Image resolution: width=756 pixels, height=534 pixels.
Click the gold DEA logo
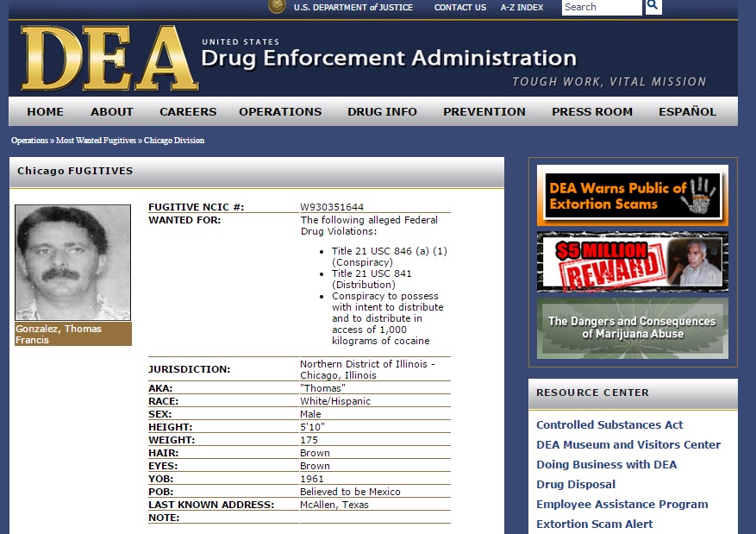pyautogui.click(x=109, y=59)
